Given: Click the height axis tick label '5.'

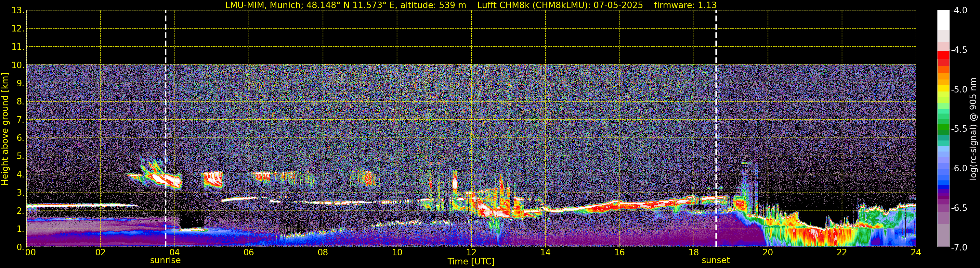Looking at the screenshot, I should tap(20, 156).
